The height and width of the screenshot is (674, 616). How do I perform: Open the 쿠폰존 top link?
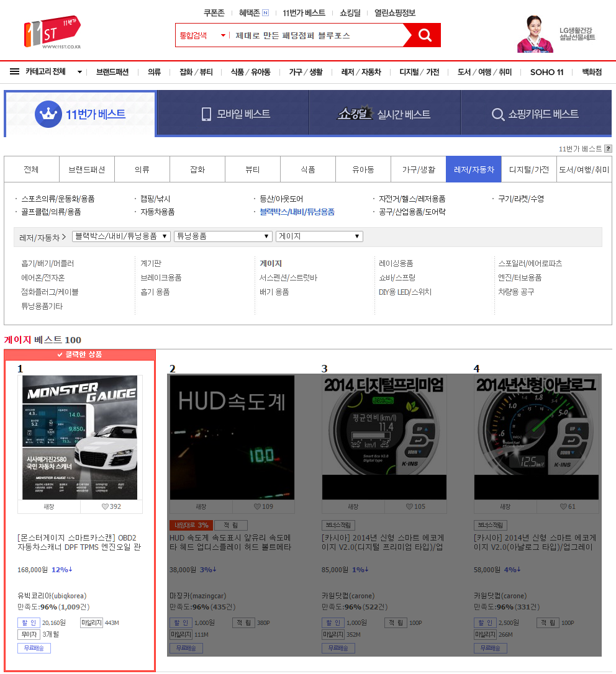(214, 13)
